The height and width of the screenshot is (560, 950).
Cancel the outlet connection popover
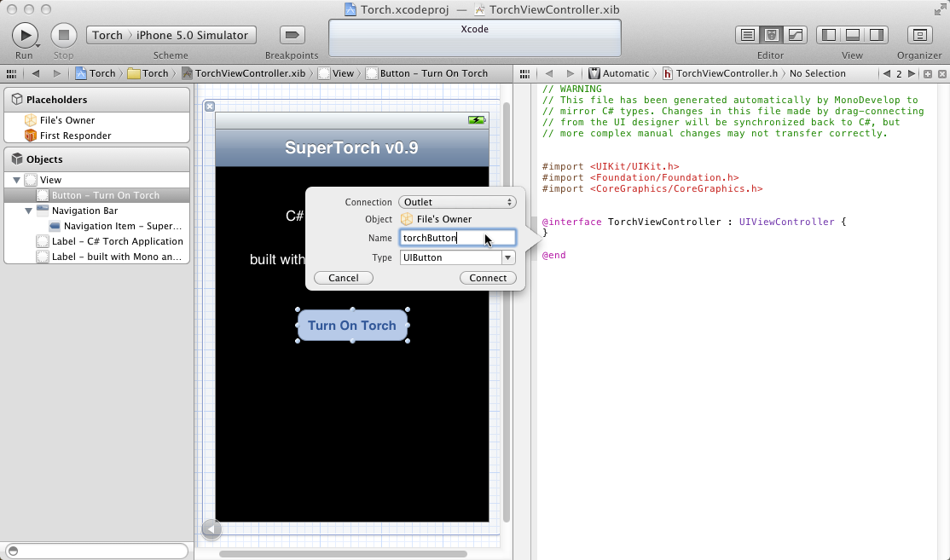coord(343,278)
